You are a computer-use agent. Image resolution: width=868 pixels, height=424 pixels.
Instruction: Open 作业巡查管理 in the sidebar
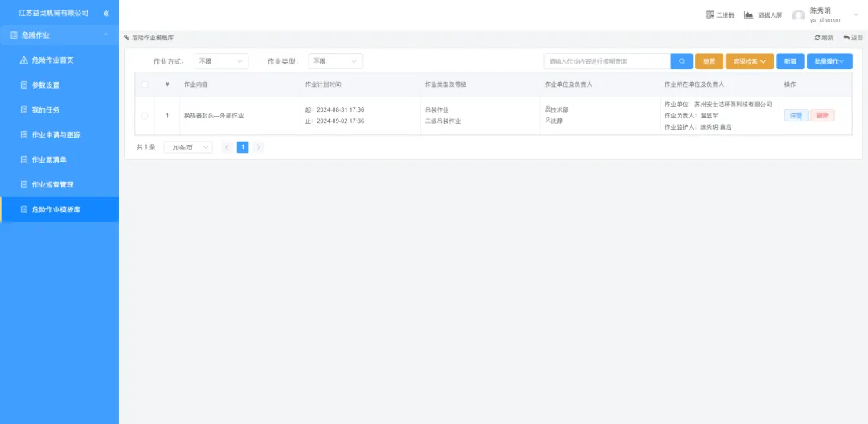tap(59, 184)
